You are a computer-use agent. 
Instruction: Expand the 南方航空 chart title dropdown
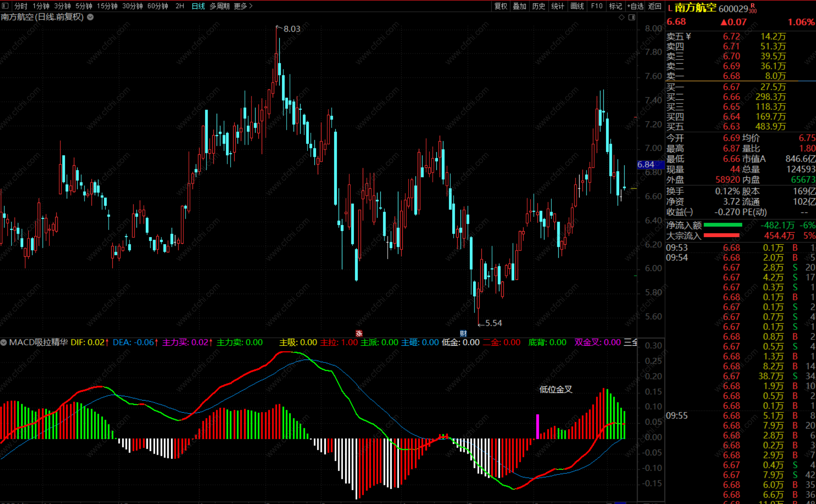(90, 17)
